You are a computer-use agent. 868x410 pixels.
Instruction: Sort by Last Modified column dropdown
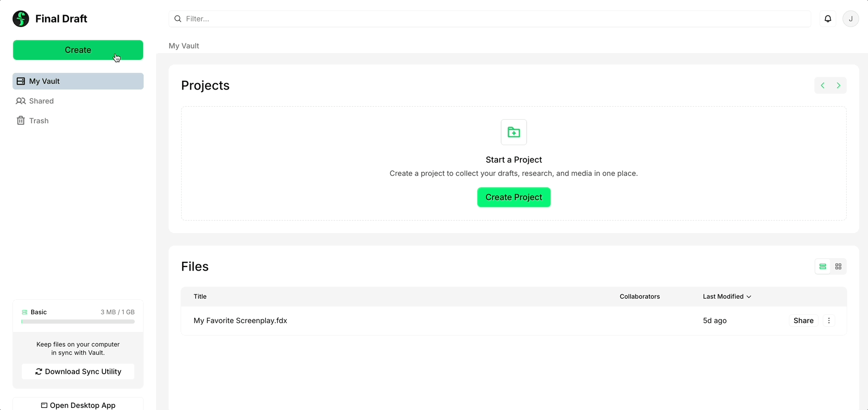coord(727,297)
